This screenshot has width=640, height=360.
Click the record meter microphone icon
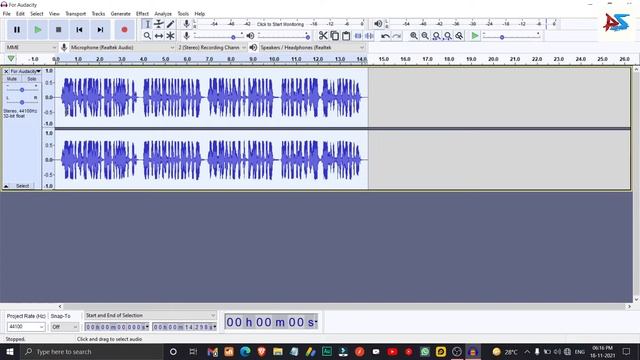(187, 24)
